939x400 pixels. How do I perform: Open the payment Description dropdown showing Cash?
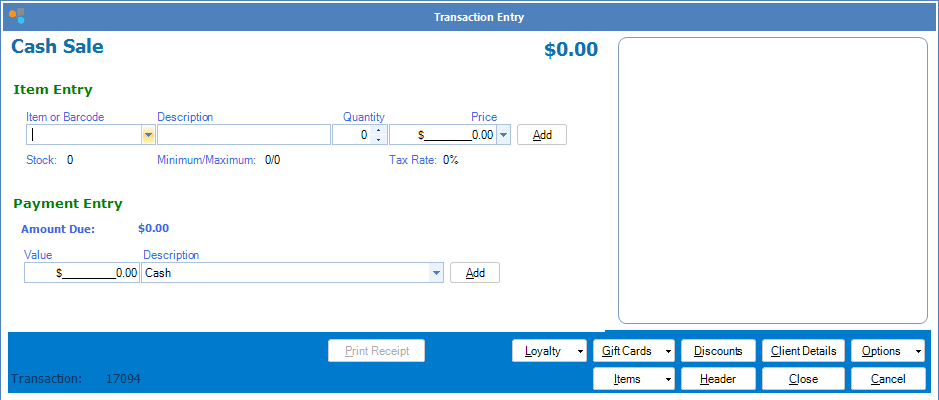436,272
